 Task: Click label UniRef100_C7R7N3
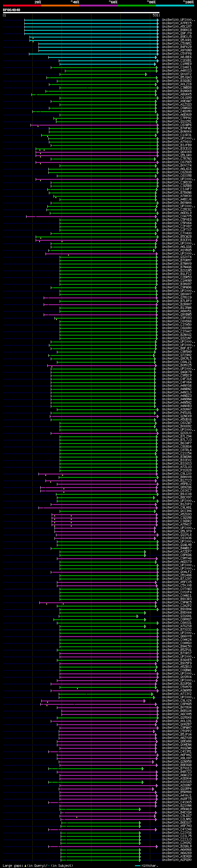(177, 159)
